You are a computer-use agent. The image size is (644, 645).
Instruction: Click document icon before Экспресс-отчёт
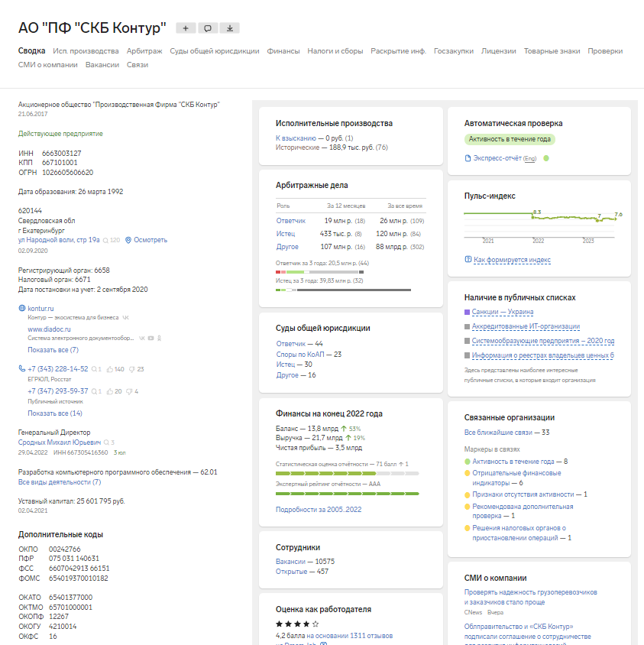(x=468, y=158)
